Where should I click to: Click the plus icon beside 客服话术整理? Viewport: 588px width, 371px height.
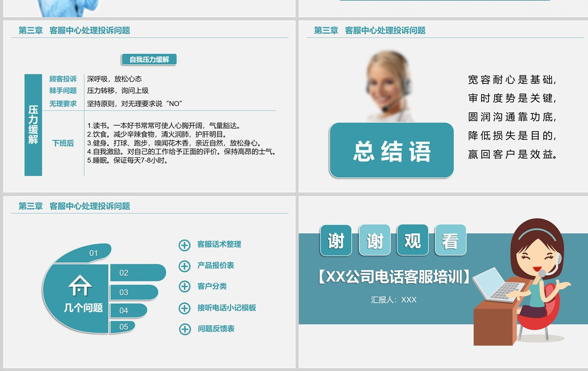[184, 245]
